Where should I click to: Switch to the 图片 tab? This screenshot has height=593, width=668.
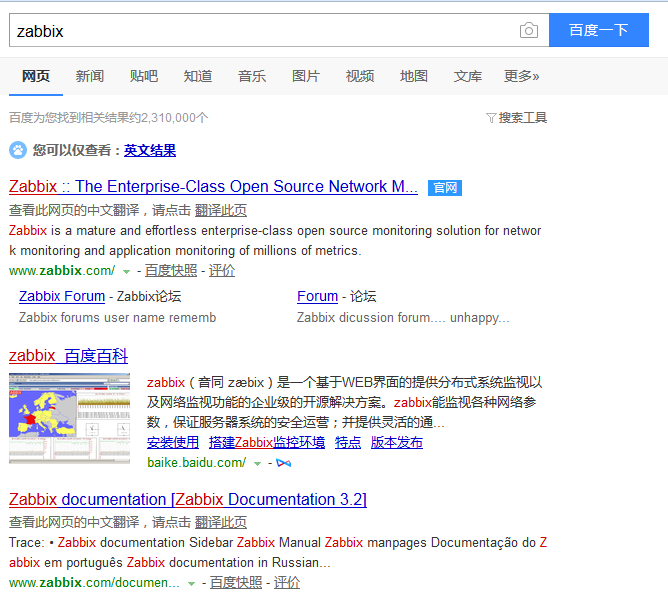306,76
